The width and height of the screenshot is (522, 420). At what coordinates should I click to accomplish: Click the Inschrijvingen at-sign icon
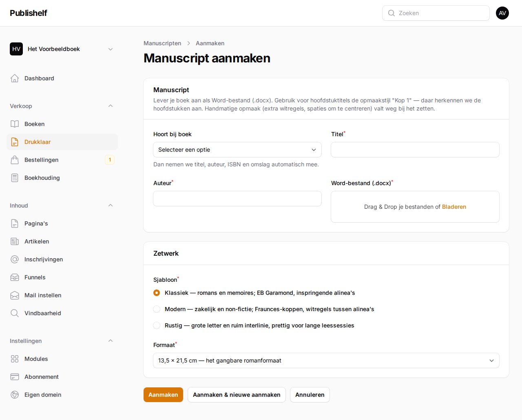(15, 259)
